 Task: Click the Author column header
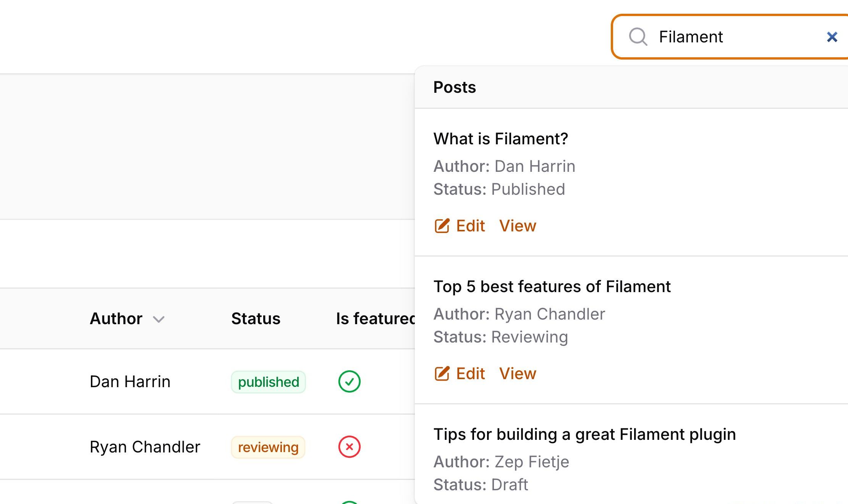coord(116,318)
